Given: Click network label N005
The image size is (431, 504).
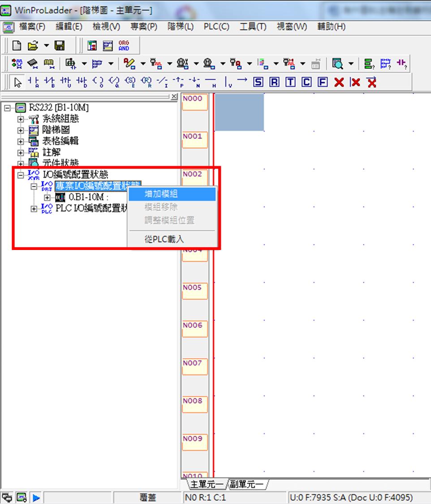Looking at the screenshot, I should coord(195,291).
